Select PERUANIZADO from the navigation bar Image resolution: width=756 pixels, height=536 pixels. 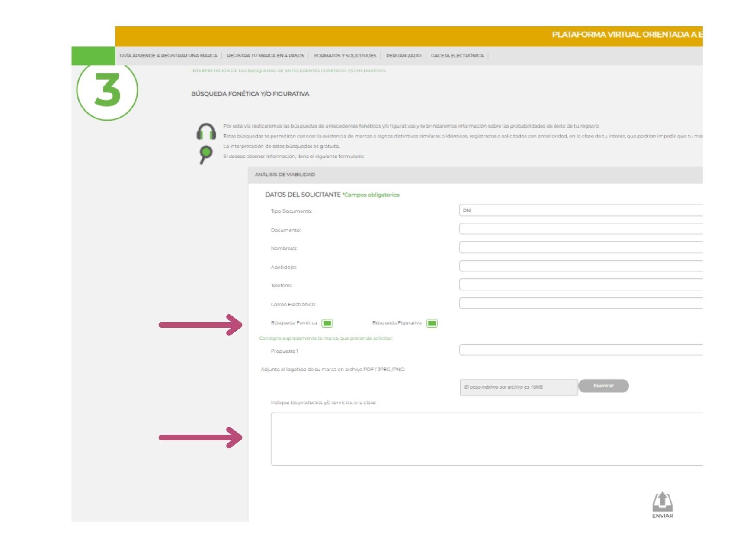click(x=403, y=55)
